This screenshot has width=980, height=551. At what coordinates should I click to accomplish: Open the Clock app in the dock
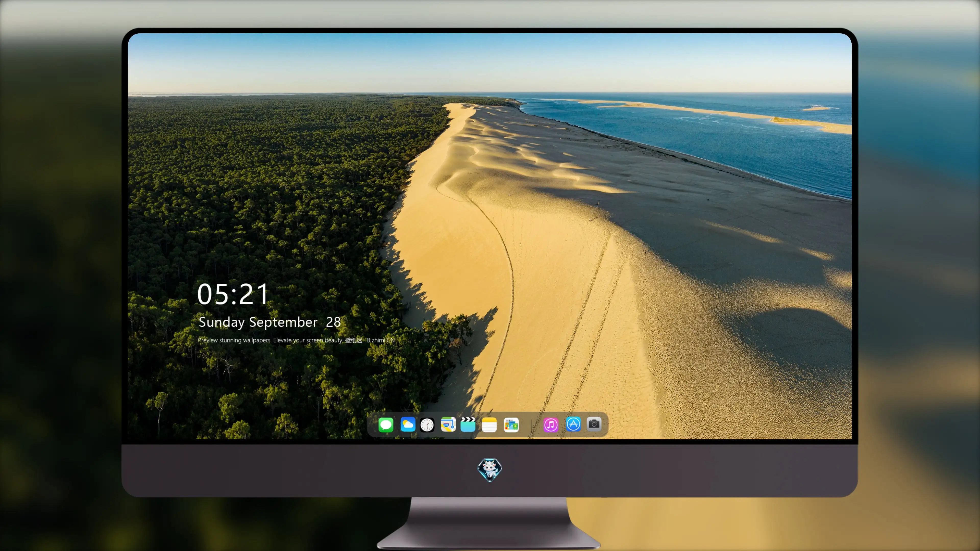coord(427,425)
